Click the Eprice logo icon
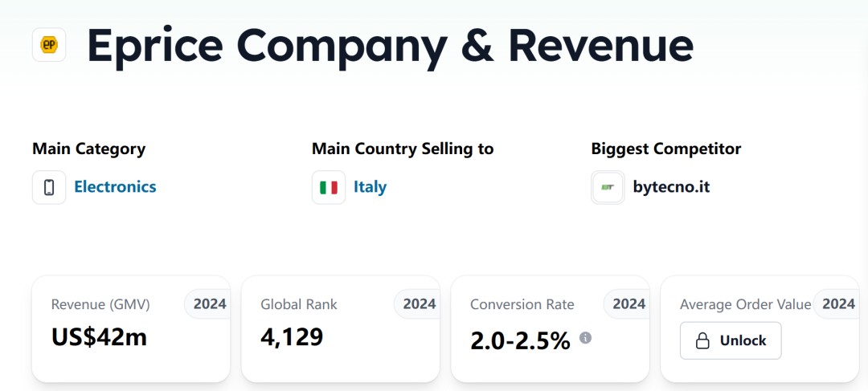868x391 pixels. 48,45
